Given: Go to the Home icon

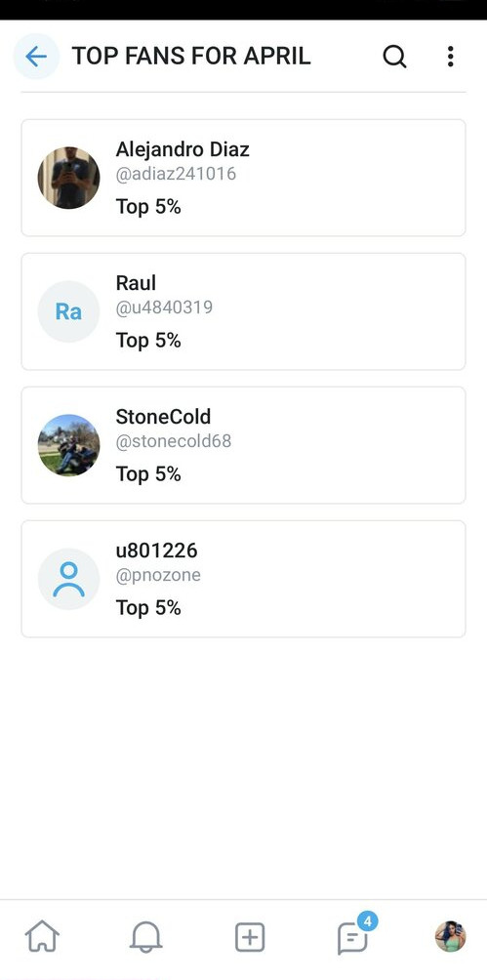Looking at the screenshot, I should tap(42, 937).
